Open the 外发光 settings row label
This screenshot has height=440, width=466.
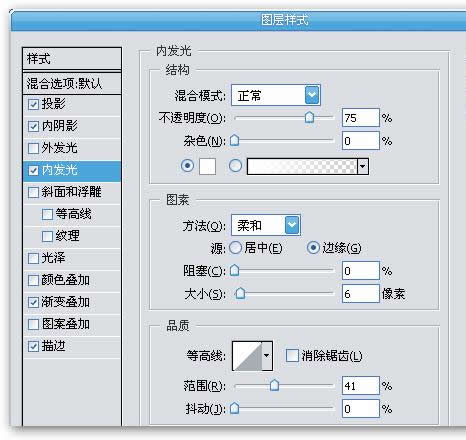60,148
